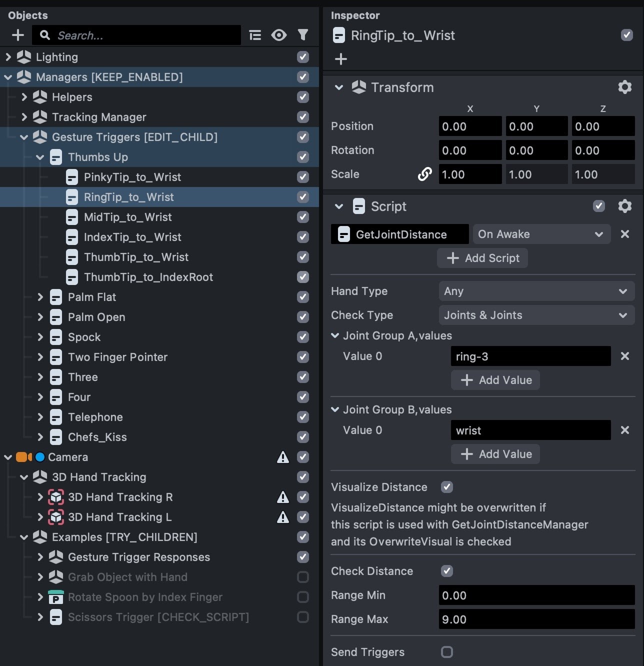Screen dimensions: 644x666
Task: Click the Range Max input field
Action: [x=536, y=619]
